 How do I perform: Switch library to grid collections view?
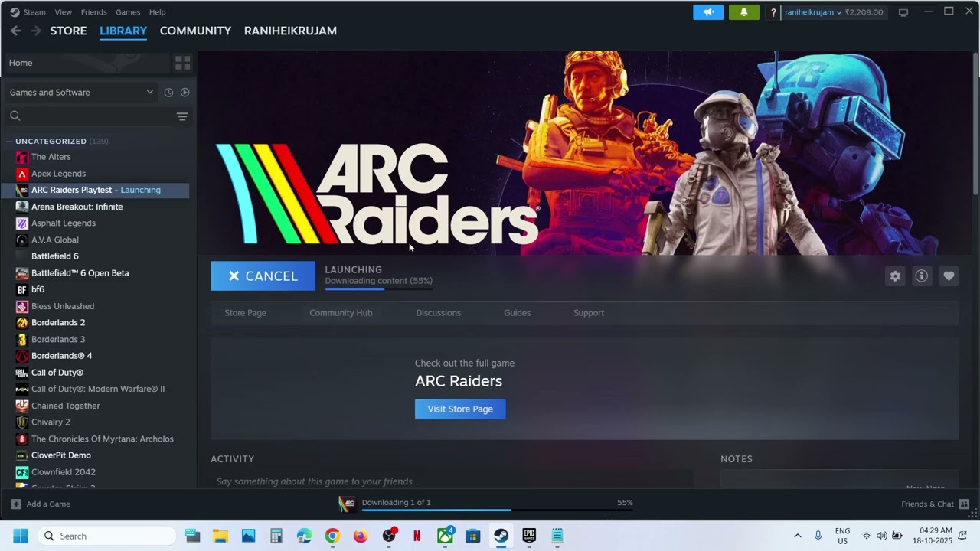point(182,63)
